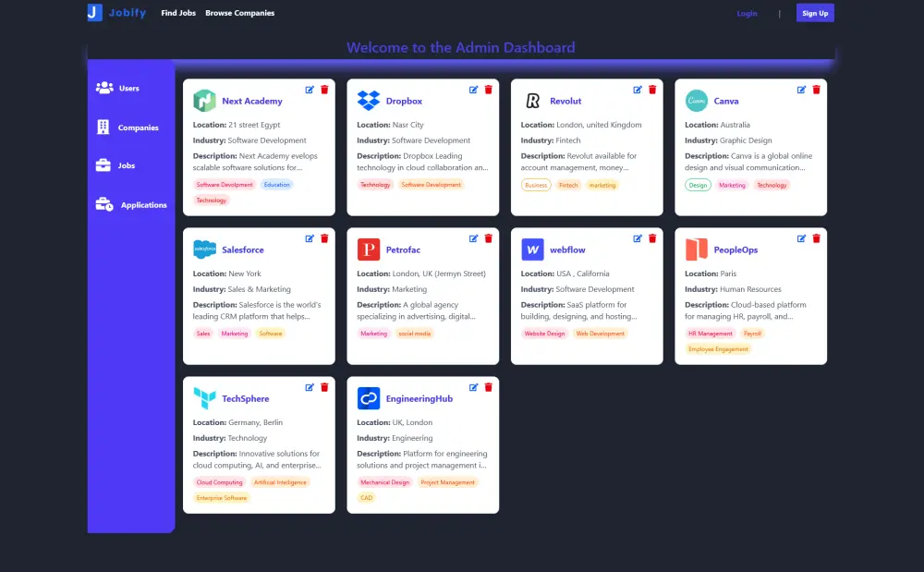This screenshot has width=924, height=572.
Task: Click the Fintech tag on Revolut
Action: 568,185
